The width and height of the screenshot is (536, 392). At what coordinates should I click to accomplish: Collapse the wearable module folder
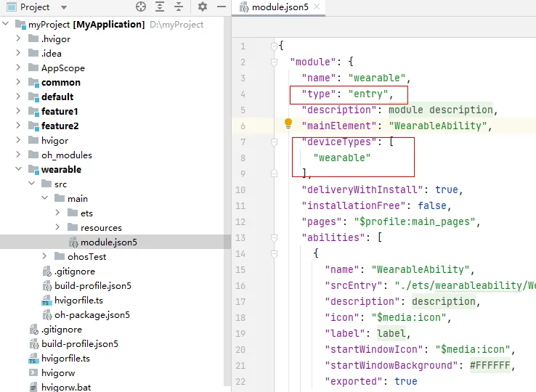[x=19, y=169]
